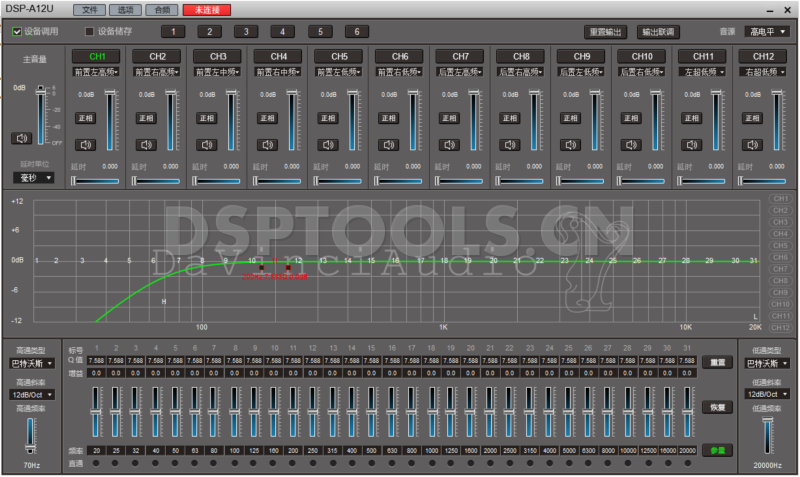Click the low-pass frequency 20000Hz slider

click(x=767, y=435)
